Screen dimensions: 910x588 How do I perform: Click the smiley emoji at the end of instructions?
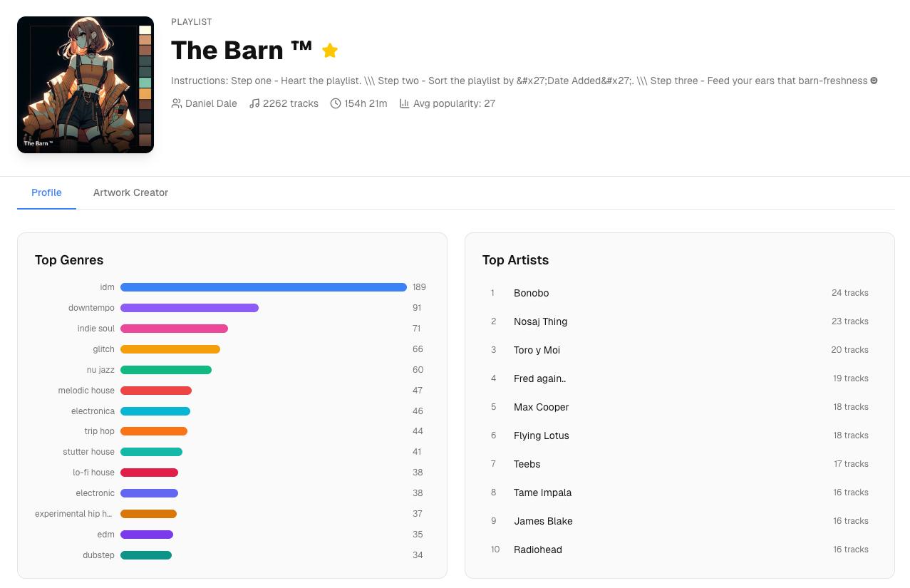[873, 81]
